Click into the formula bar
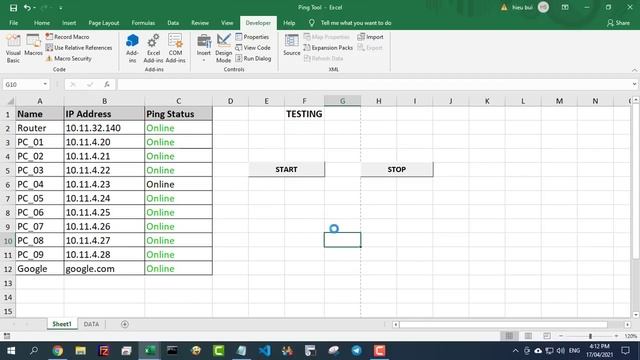Image resolution: width=640 pixels, height=360 pixels. [373, 84]
